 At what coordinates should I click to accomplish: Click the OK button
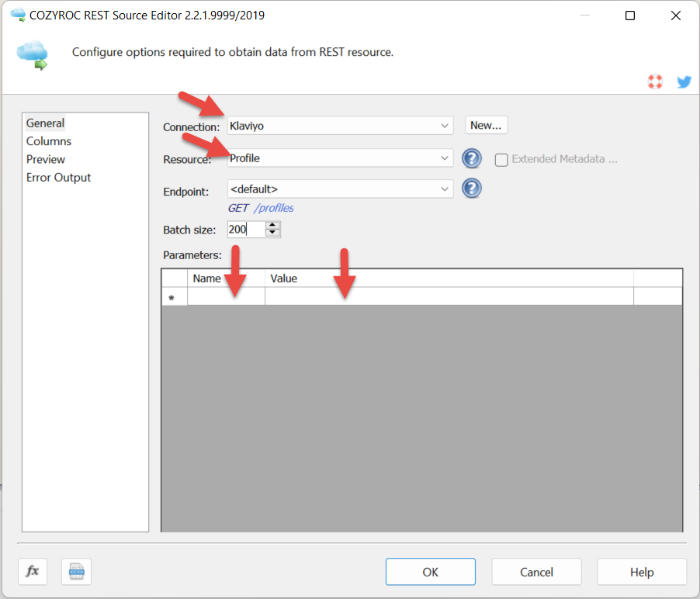click(431, 572)
